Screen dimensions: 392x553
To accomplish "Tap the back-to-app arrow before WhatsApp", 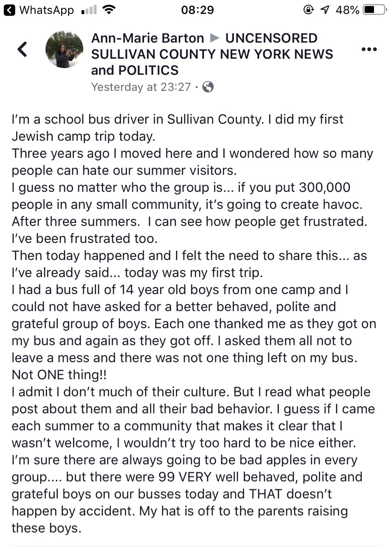I will tap(9, 10).
